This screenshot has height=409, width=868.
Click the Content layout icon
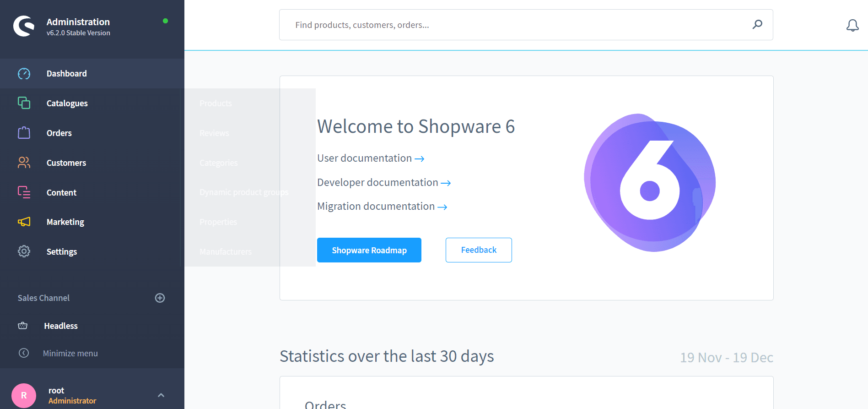point(24,192)
